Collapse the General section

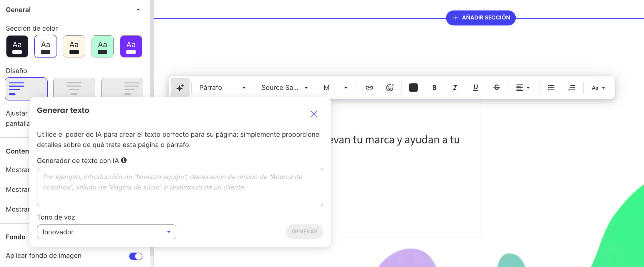pyautogui.click(x=138, y=9)
